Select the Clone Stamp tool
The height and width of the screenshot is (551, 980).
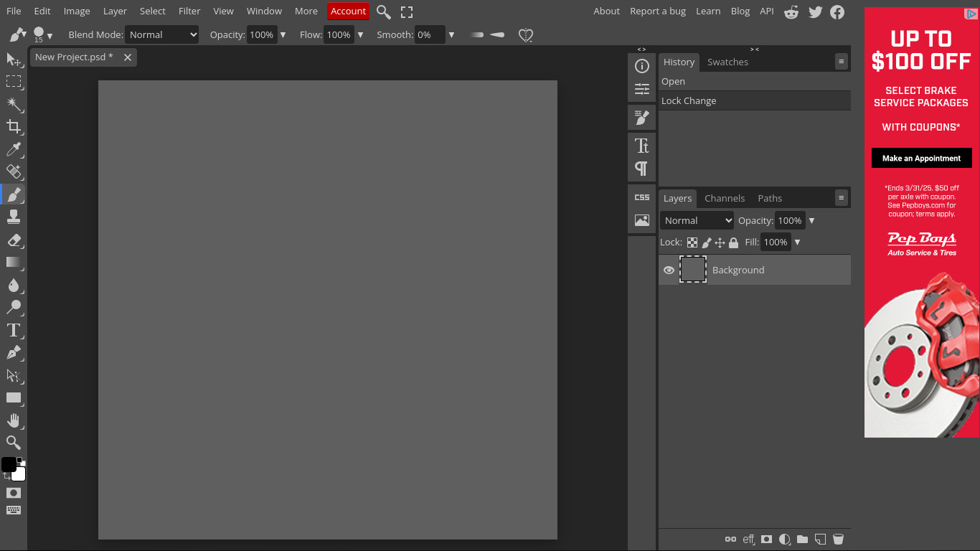pos(14,216)
